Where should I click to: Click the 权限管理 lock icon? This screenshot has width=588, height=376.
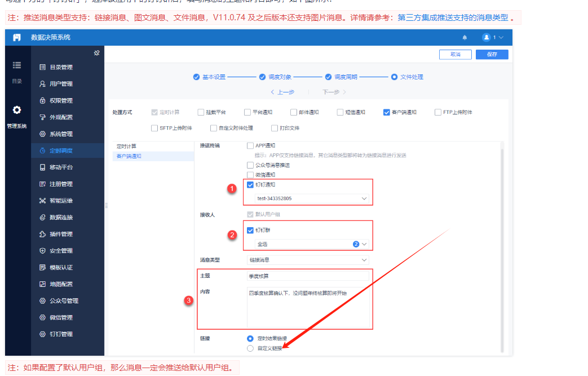click(x=42, y=100)
